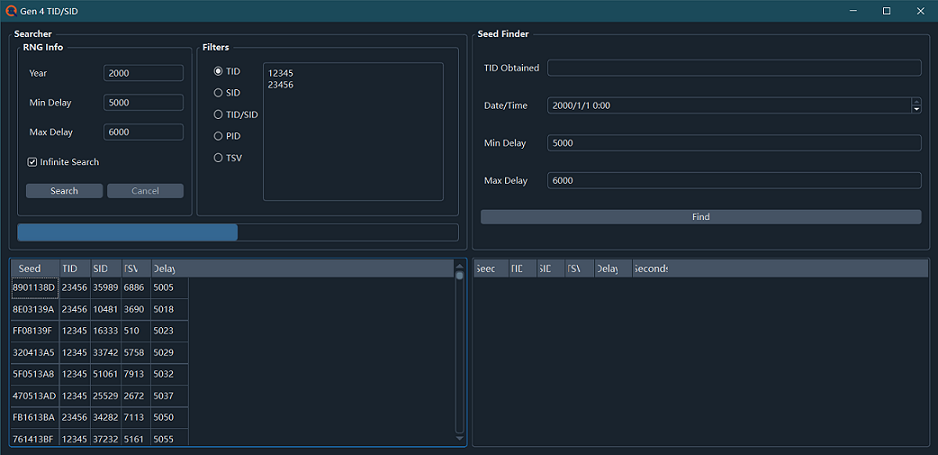
Task: Focus the TID Obtained input field
Action: pyautogui.click(x=733, y=68)
